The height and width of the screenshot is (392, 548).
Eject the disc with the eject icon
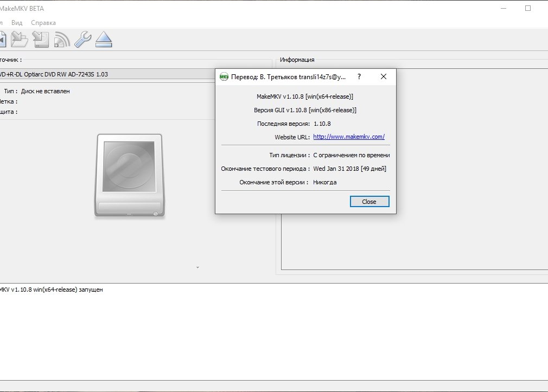pyautogui.click(x=104, y=39)
